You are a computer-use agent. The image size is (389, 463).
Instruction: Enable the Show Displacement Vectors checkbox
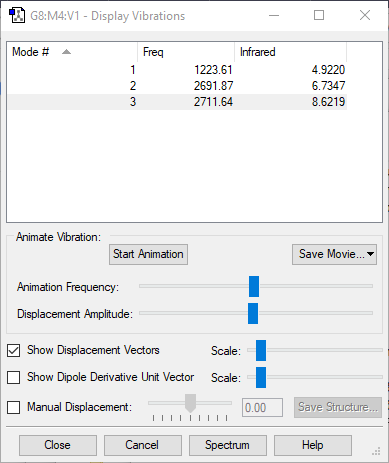point(13,350)
